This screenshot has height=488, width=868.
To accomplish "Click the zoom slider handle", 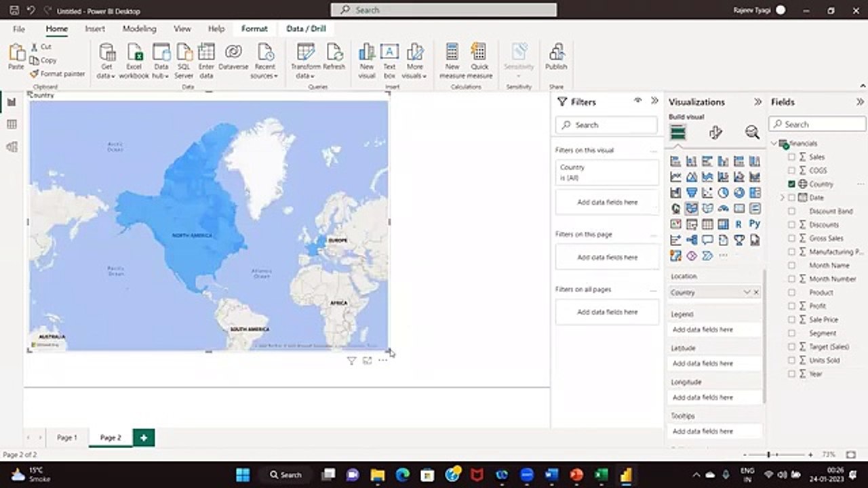I will pos(768,455).
